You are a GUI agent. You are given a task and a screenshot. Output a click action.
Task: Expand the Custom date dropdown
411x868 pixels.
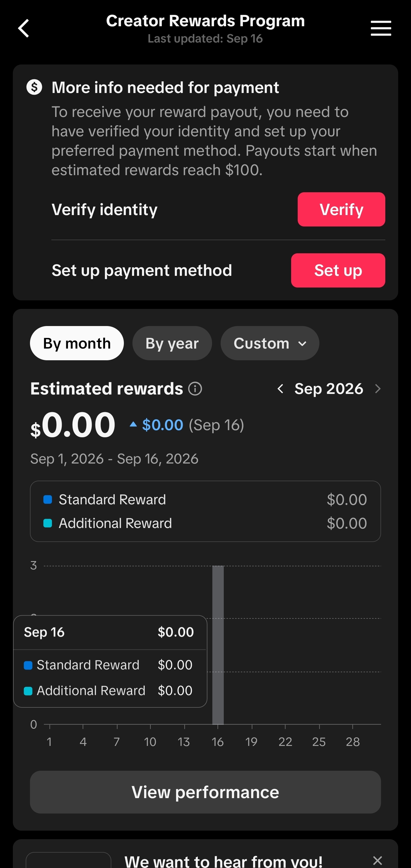[270, 343]
